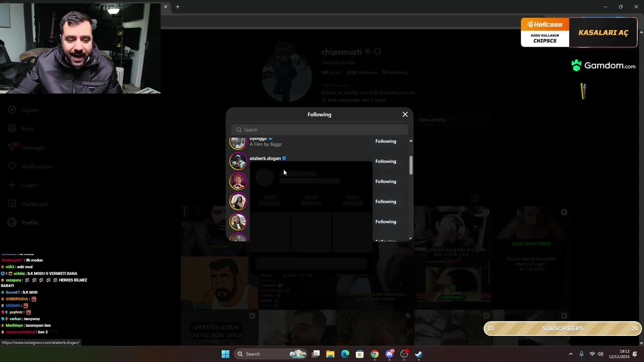This screenshot has height=362, width=644.
Task: Open OBS Studio from the taskbar
Action: click(404, 354)
